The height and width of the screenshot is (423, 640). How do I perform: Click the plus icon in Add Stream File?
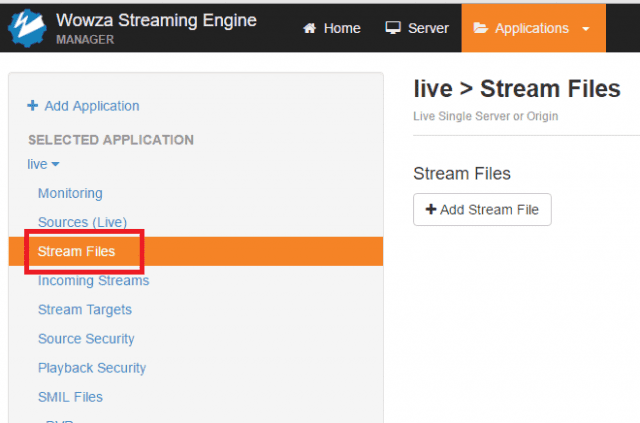pos(431,209)
